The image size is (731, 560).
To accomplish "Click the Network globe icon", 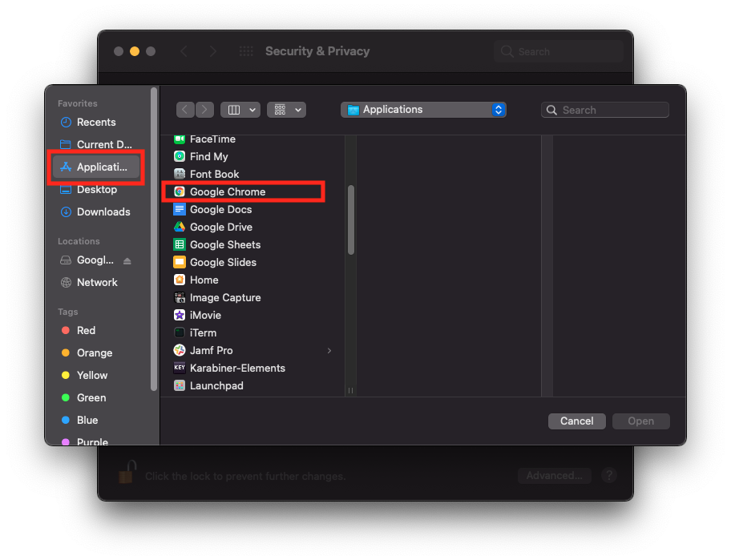I will [67, 282].
